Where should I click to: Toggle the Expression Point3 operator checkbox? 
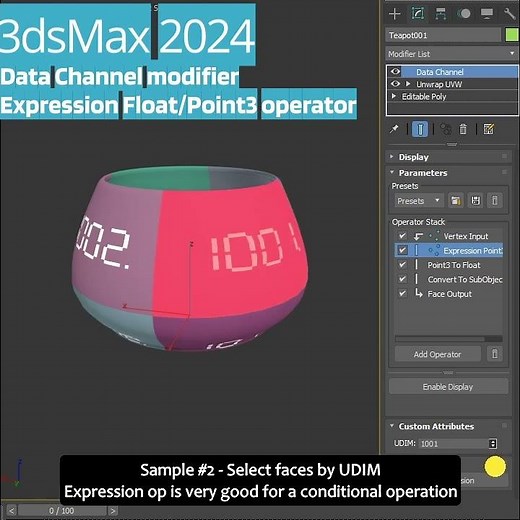pyautogui.click(x=402, y=250)
